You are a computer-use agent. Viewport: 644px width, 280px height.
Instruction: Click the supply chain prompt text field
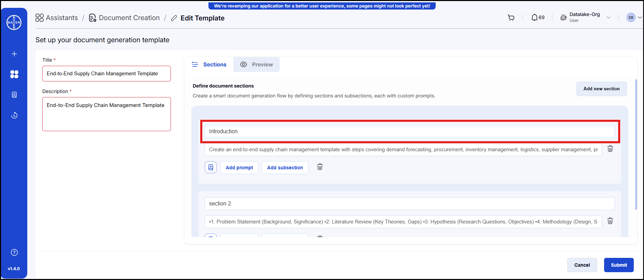(403, 150)
